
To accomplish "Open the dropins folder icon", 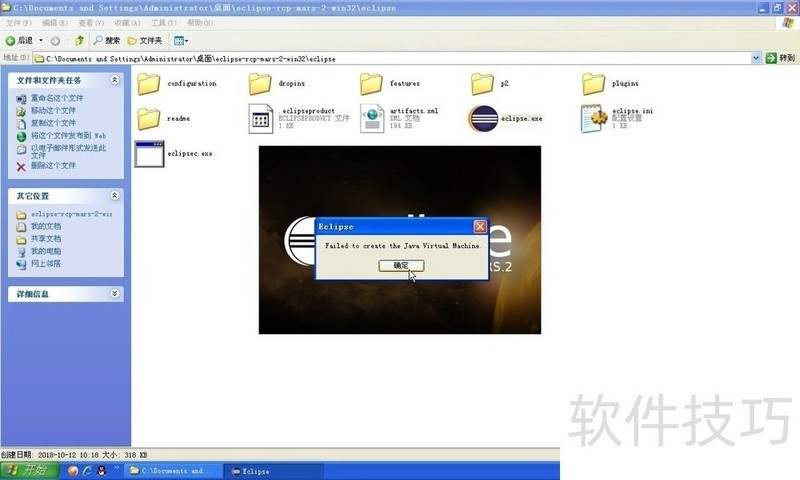I will point(260,84).
